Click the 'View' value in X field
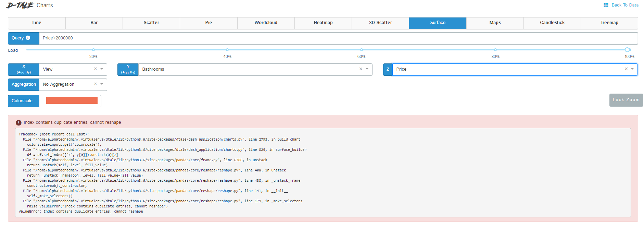644x228 pixels. click(48, 69)
